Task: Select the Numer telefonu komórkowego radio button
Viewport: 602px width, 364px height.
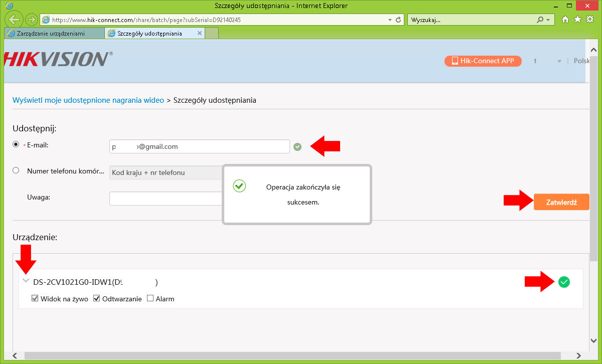Action: pyautogui.click(x=16, y=170)
